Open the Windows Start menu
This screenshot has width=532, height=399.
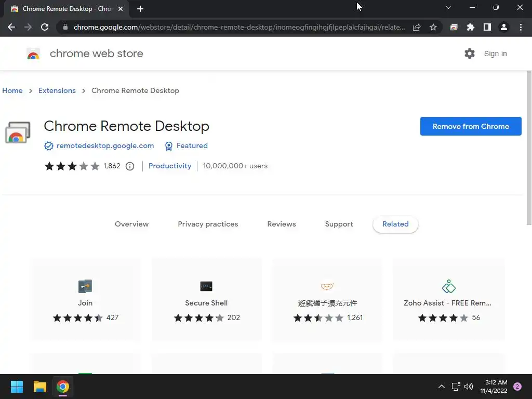(x=17, y=387)
